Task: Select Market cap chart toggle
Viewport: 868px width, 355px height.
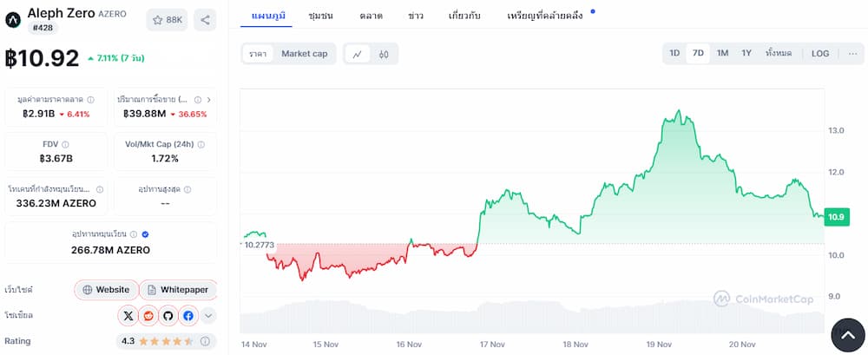Action: pos(305,54)
